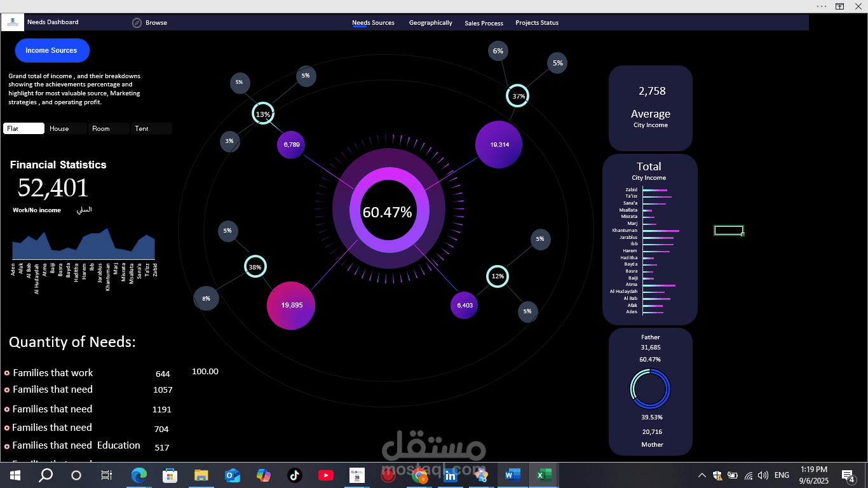Select the Flat slicer option
This screenshot has height=488, width=868.
tap(24, 128)
